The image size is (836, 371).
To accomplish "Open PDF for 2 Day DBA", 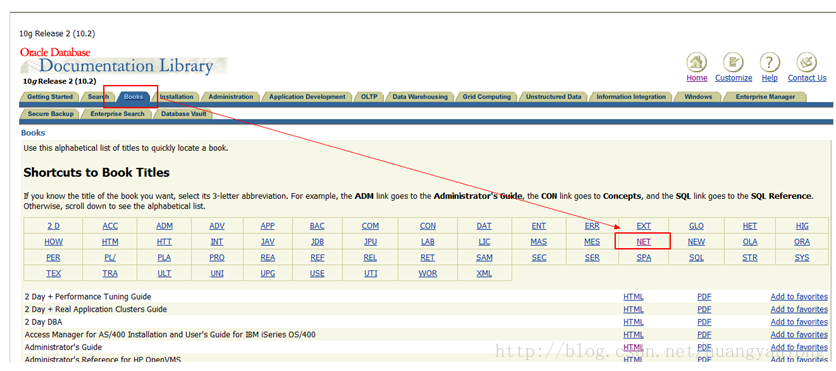I will [x=704, y=322].
